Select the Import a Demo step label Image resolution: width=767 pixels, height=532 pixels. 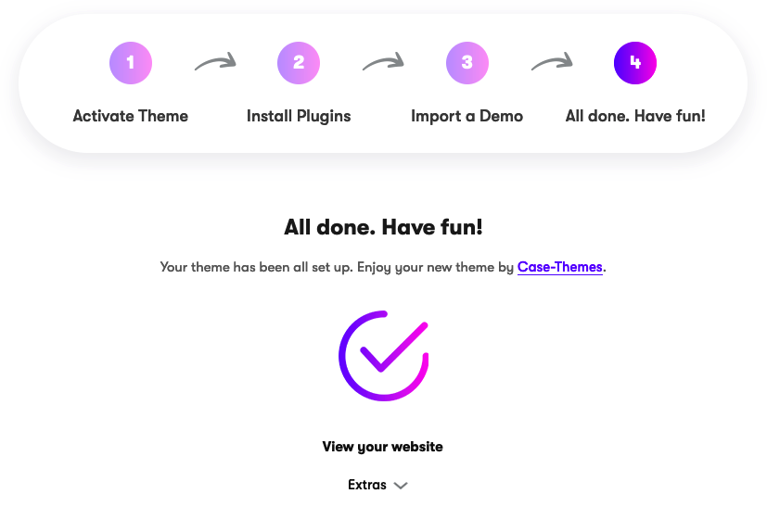click(x=467, y=117)
